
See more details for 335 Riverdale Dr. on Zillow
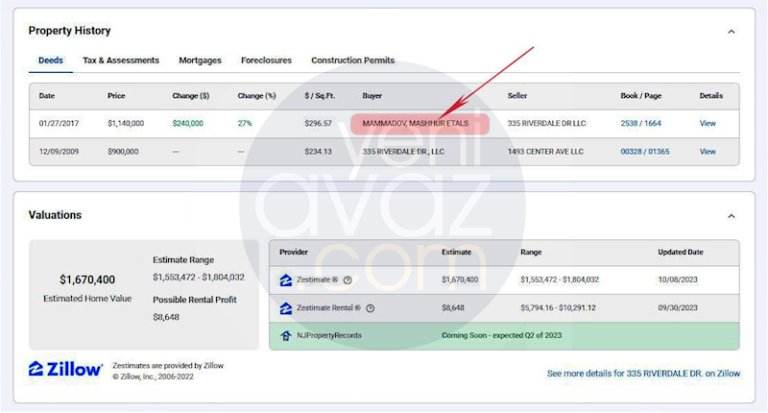tap(643, 374)
